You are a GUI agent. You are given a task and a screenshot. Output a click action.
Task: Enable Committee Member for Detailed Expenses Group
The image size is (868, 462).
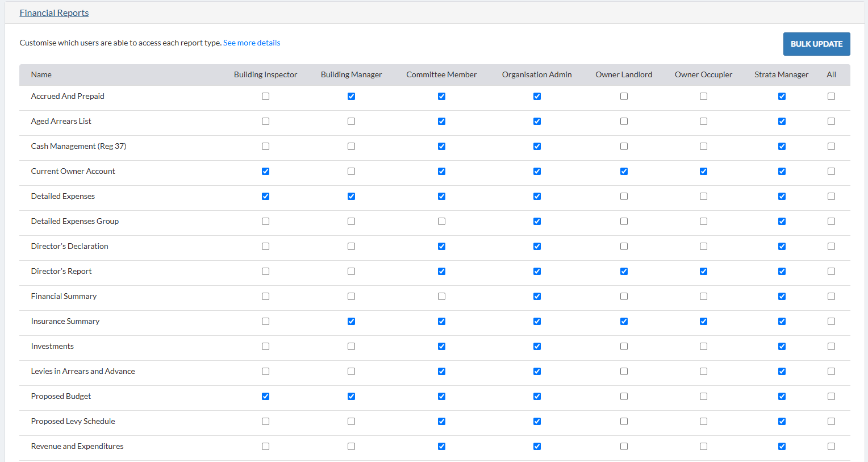pyautogui.click(x=441, y=221)
